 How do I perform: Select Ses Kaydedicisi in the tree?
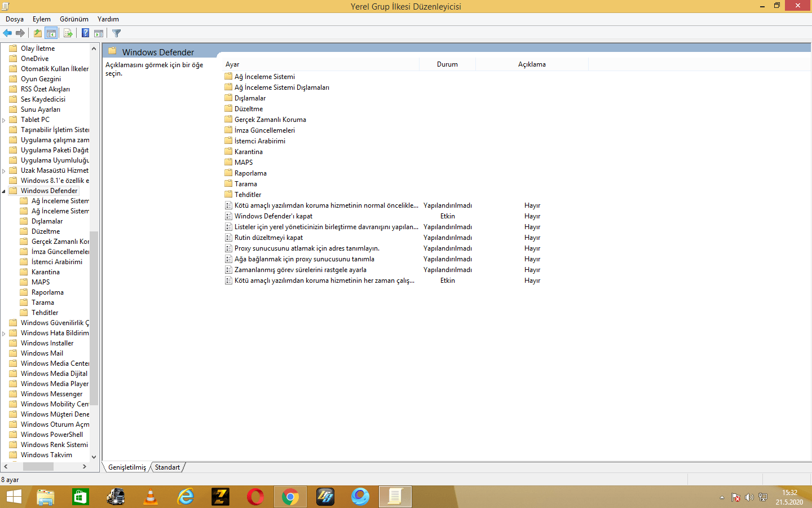(x=43, y=99)
